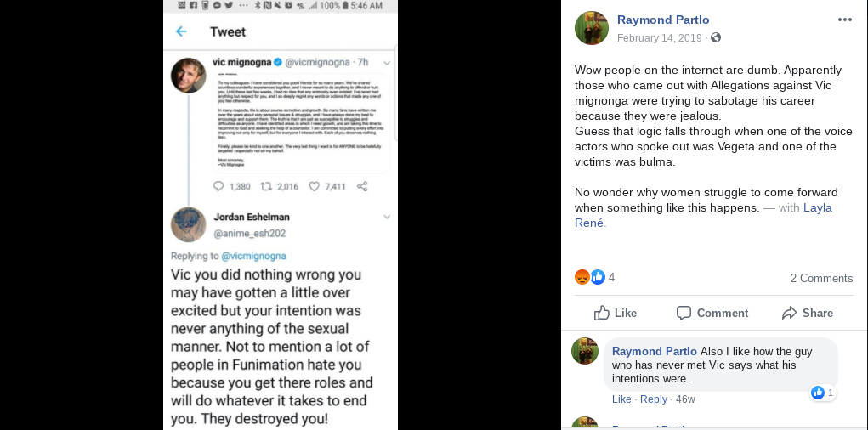Viewport: 868px width, 430px height.
Task: Click the retweet icon showing 2,016
Action: coord(266,186)
